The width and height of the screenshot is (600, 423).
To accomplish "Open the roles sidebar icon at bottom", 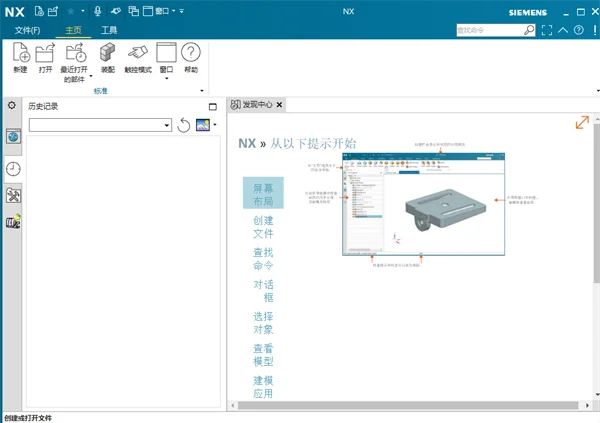I will click(x=13, y=222).
